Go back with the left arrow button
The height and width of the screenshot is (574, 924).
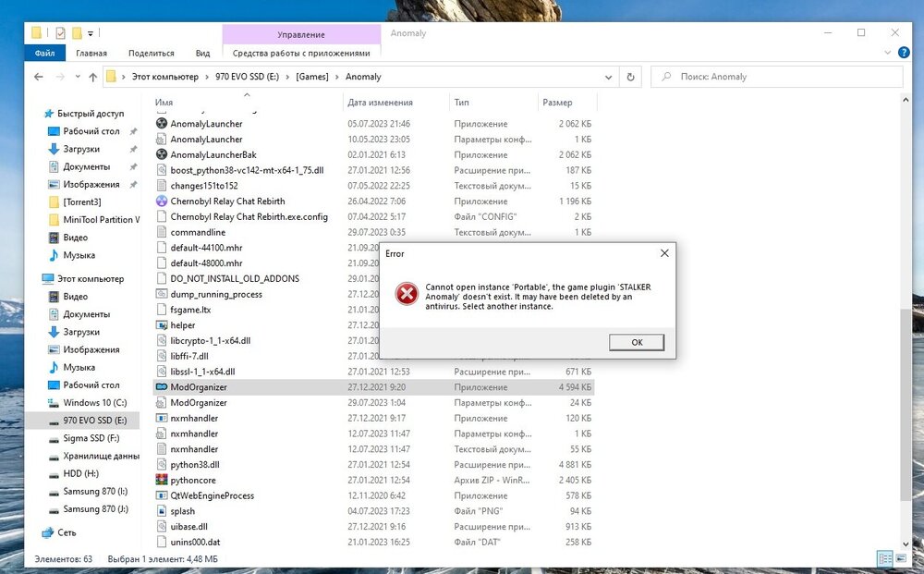coord(39,77)
